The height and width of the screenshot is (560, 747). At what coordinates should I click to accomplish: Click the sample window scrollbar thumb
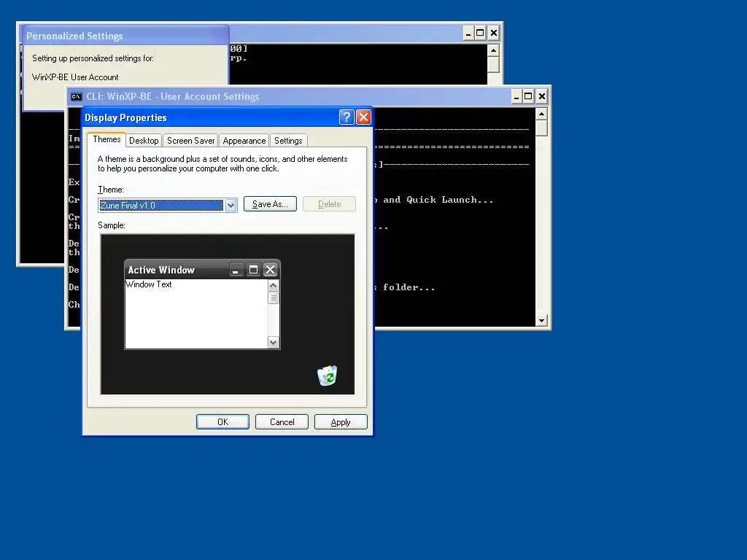(274, 298)
